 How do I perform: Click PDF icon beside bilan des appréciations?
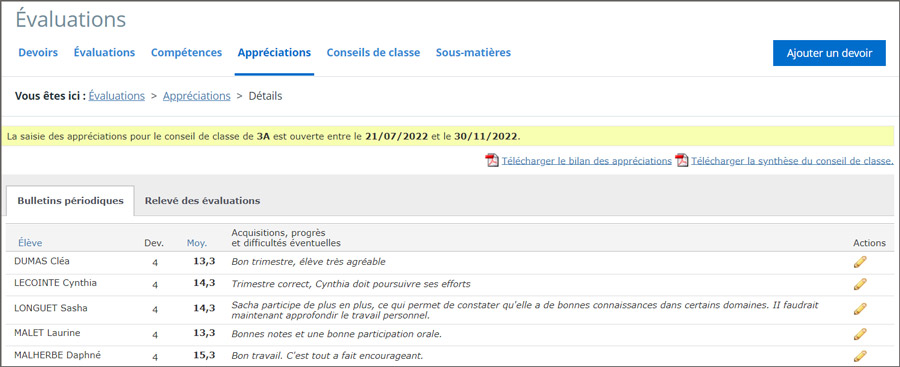tap(492, 160)
